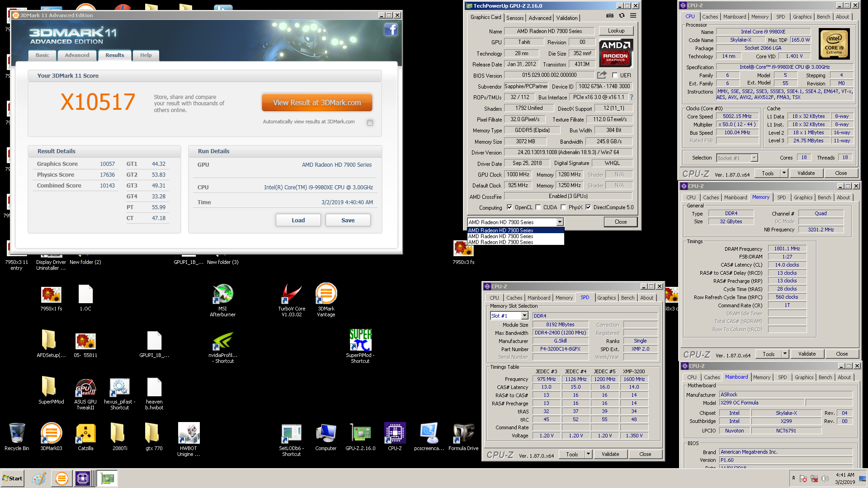
Task: Open the hexus_pifast shortcut icon
Action: pyautogui.click(x=120, y=393)
